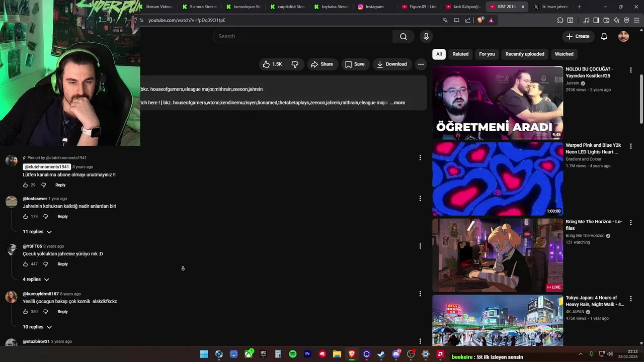Viewport: 644px width, 362px height.
Task: Expand 4 replies under @YSFT05 comment
Action: pyautogui.click(x=36, y=280)
